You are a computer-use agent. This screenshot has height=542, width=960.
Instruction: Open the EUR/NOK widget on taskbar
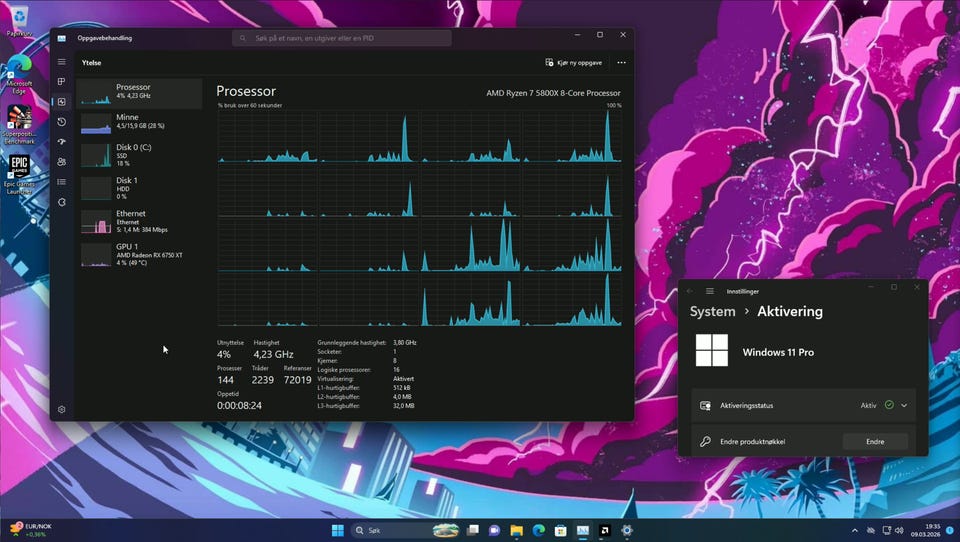[31, 530]
